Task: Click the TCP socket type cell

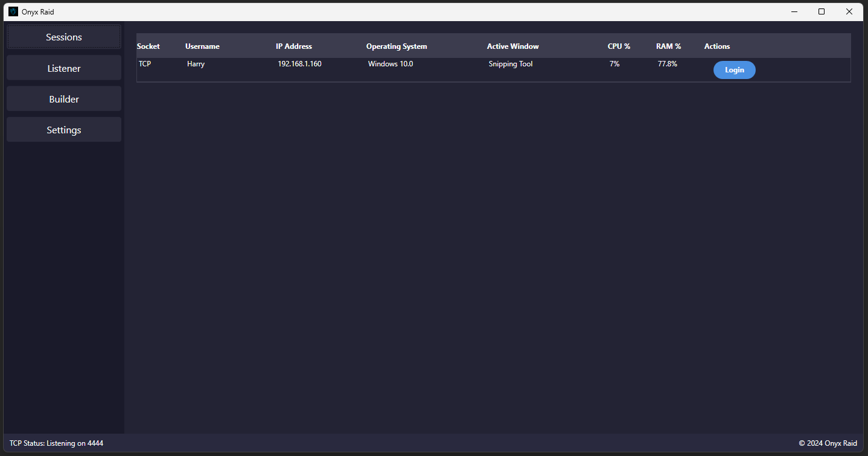Action: click(145, 64)
